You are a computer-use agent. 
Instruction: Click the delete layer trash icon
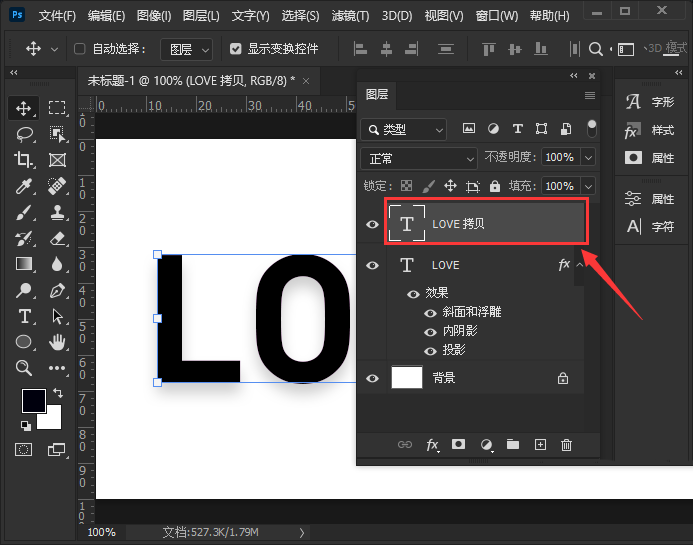[566, 445]
